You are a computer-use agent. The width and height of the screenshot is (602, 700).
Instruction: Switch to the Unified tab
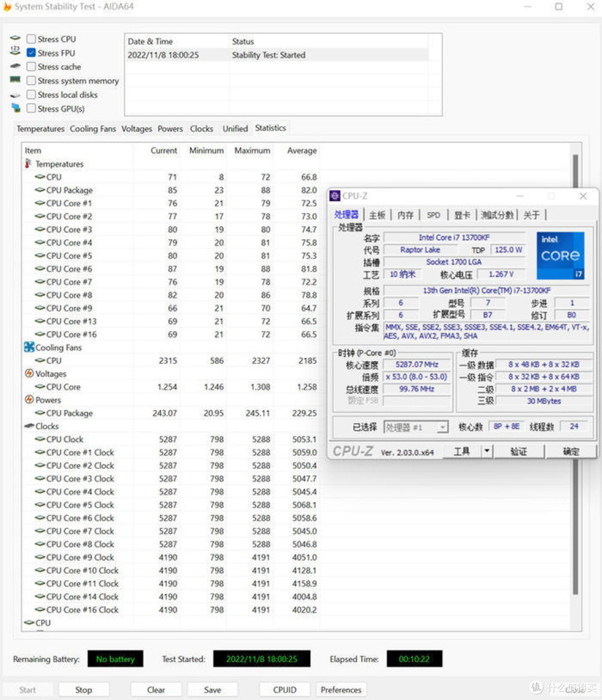point(235,129)
